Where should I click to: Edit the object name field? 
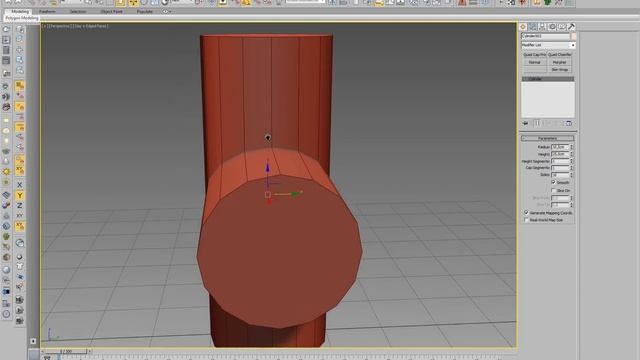[545, 36]
